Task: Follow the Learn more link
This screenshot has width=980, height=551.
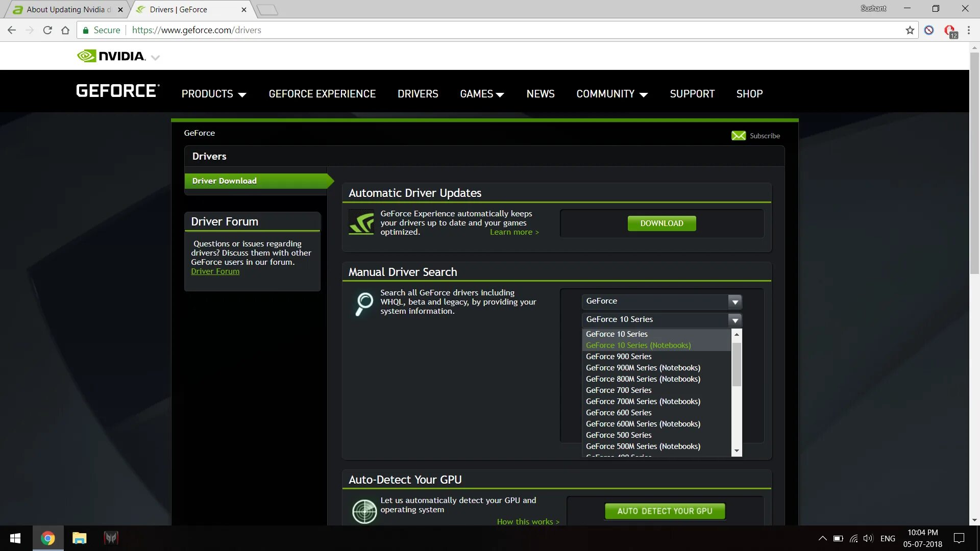Action: [x=514, y=232]
